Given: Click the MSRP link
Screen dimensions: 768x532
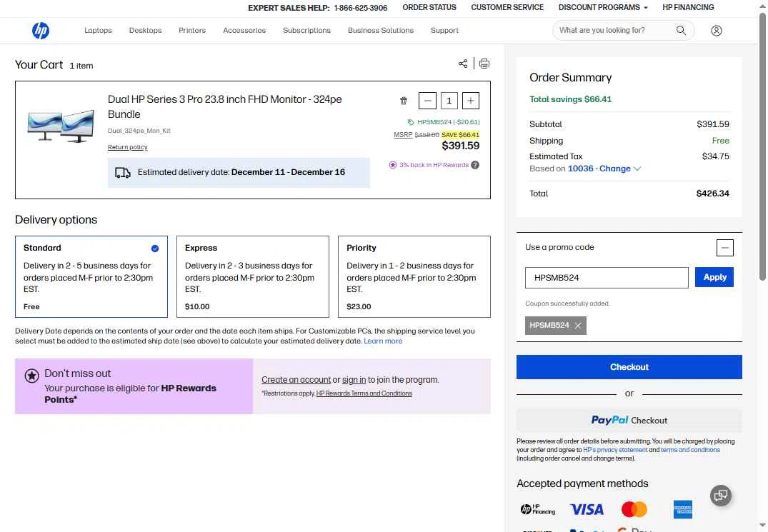Looking at the screenshot, I should click(x=403, y=135).
